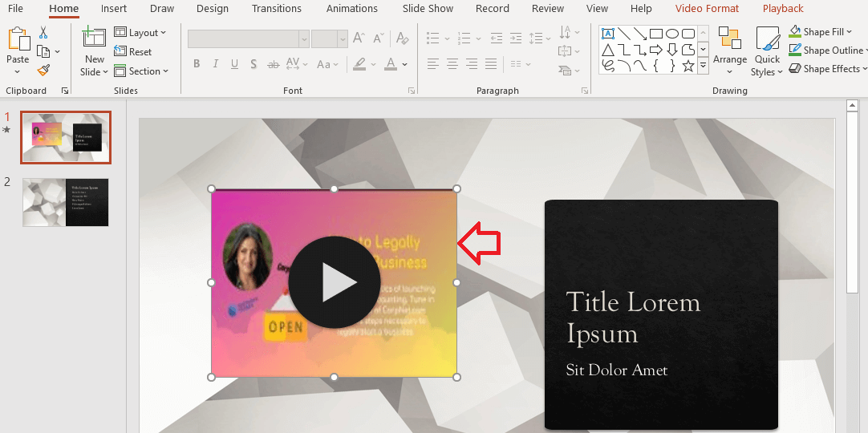The height and width of the screenshot is (433, 868).
Task: Expand the shapes gallery More arrow
Action: pos(704,67)
